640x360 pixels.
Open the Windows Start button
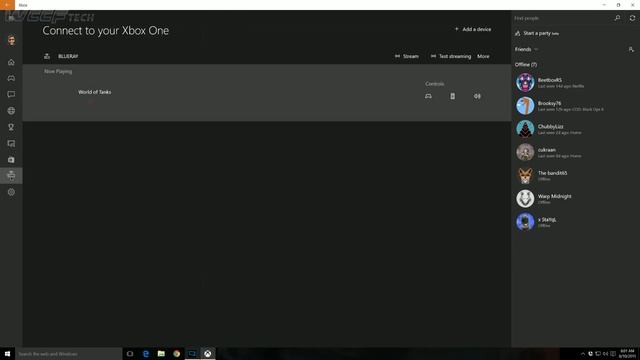click(x=7, y=354)
